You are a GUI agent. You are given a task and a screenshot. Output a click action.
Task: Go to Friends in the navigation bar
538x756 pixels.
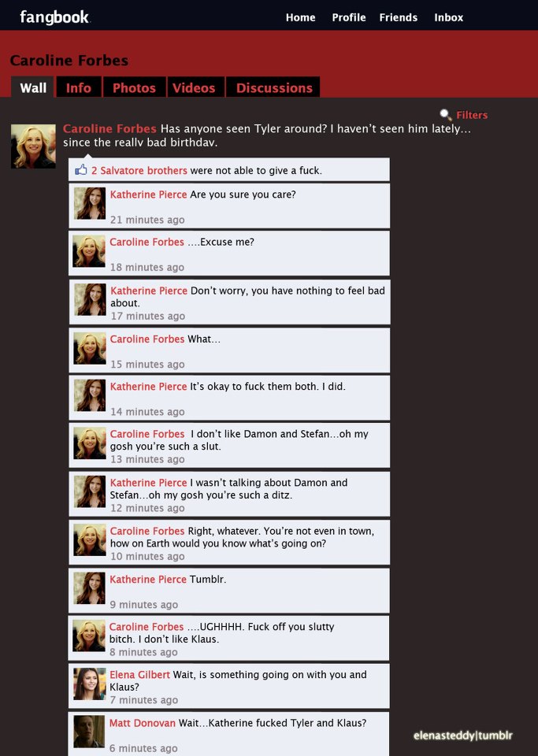[399, 17]
